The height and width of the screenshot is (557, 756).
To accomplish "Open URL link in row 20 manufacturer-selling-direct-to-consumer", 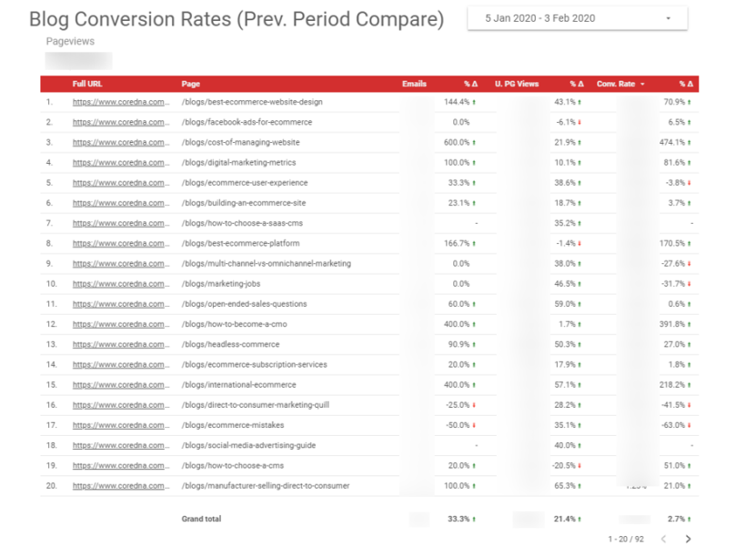I will point(120,486).
